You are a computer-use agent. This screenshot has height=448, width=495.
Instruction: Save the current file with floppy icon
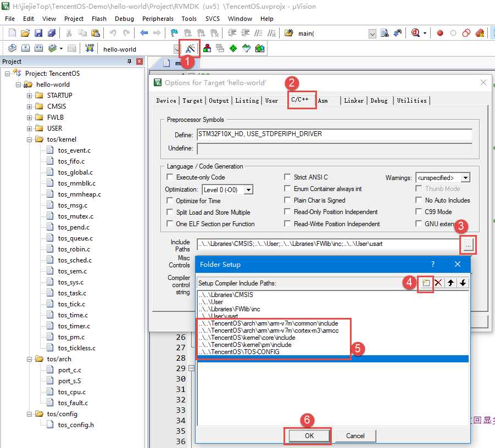pos(38,33)
